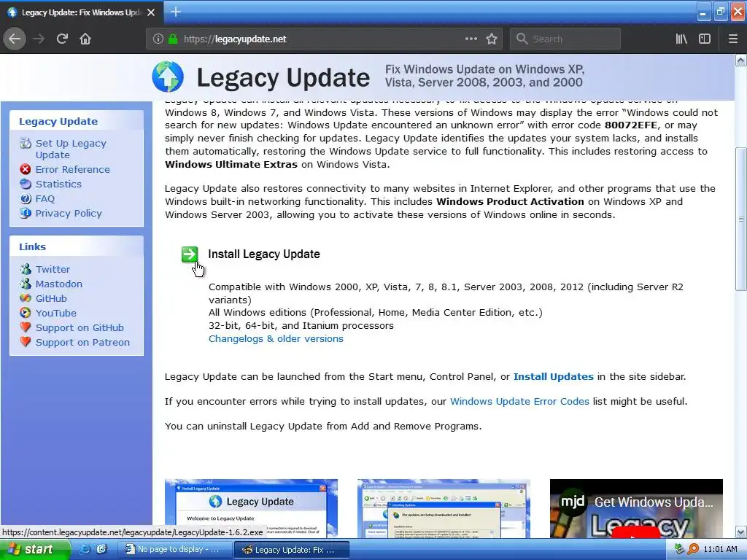Open Support on GitHub link
The width and height of the screenshot is (747, 560).
[80, 328]
